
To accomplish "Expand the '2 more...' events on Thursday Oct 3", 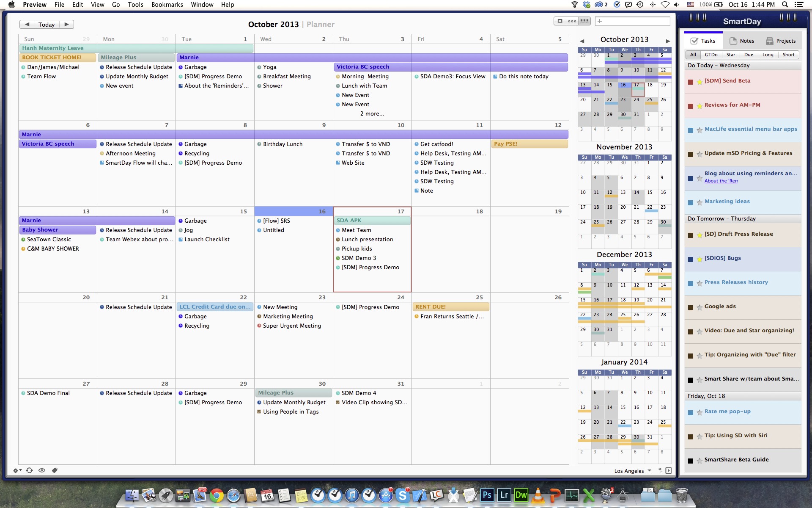I will pyautogui.click(x=372, y=114).
